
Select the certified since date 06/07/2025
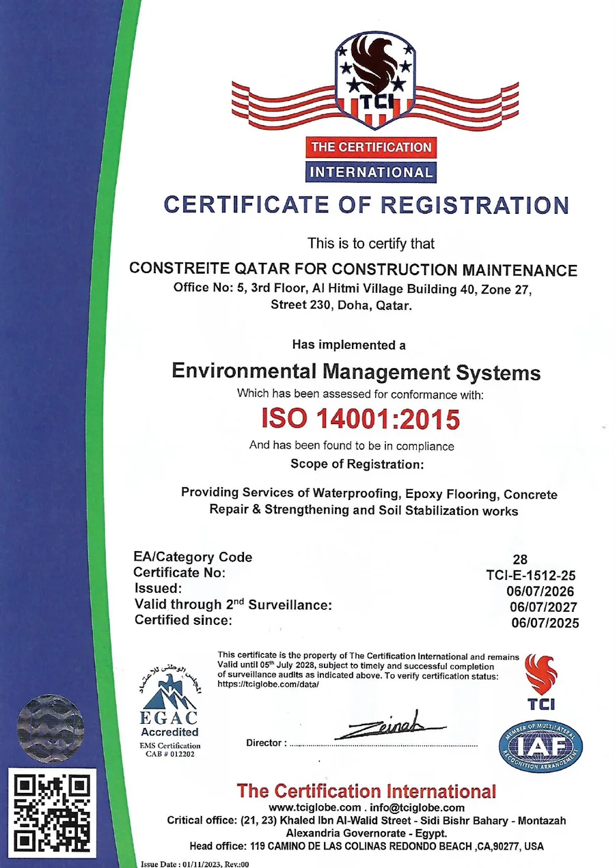545,624
